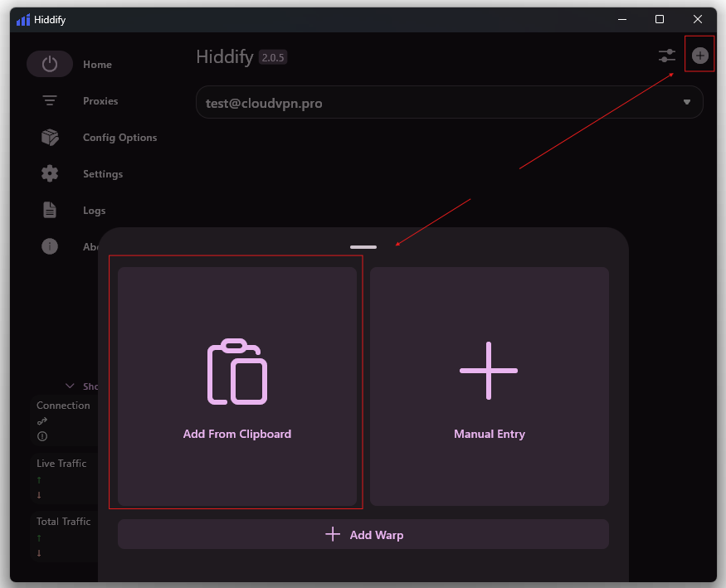Click the Live Traffic label
Screen dimensions: 726x588
coord(61,463)
